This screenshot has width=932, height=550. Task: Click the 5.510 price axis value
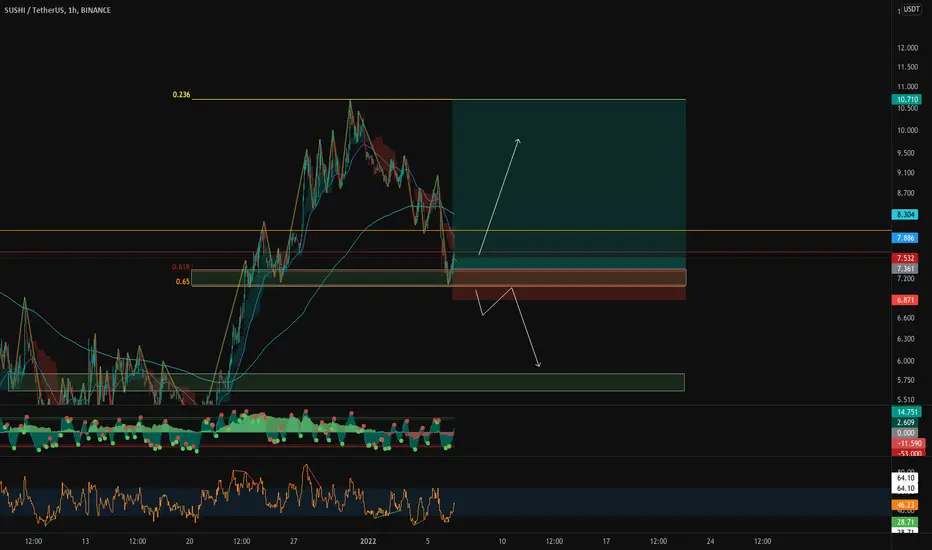(906, 400)
